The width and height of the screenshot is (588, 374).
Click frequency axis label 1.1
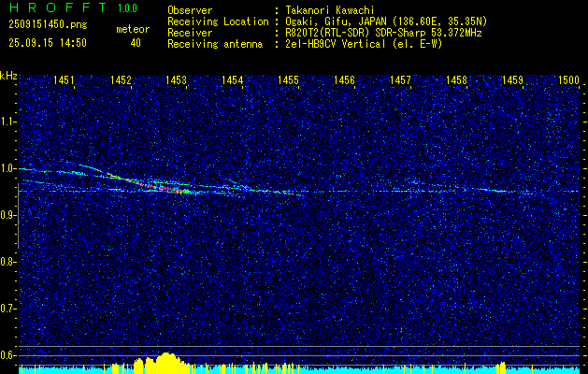coord(7,122)
